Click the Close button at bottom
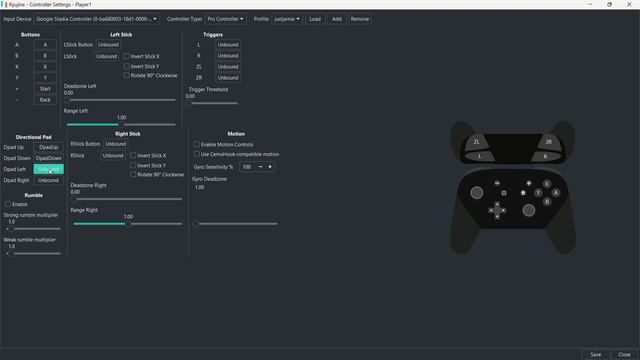Viewport: 640px width, 360px height. coord(624,354)
